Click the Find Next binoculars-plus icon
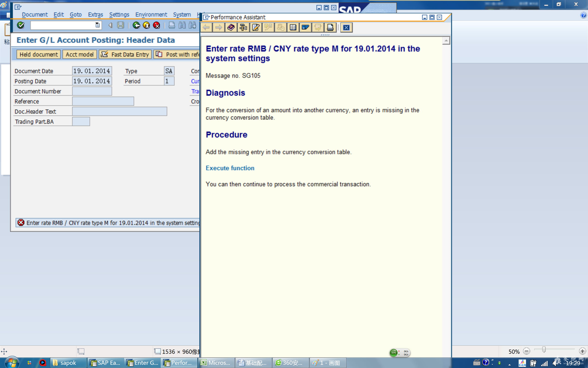Image resolution: width=588 pixels, height=368 pixels. coord(192,25)
